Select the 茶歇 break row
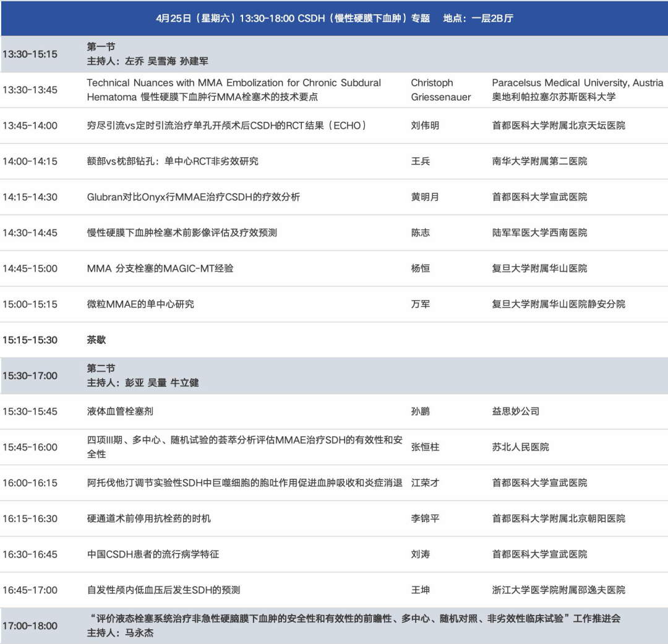 (96, 340)
